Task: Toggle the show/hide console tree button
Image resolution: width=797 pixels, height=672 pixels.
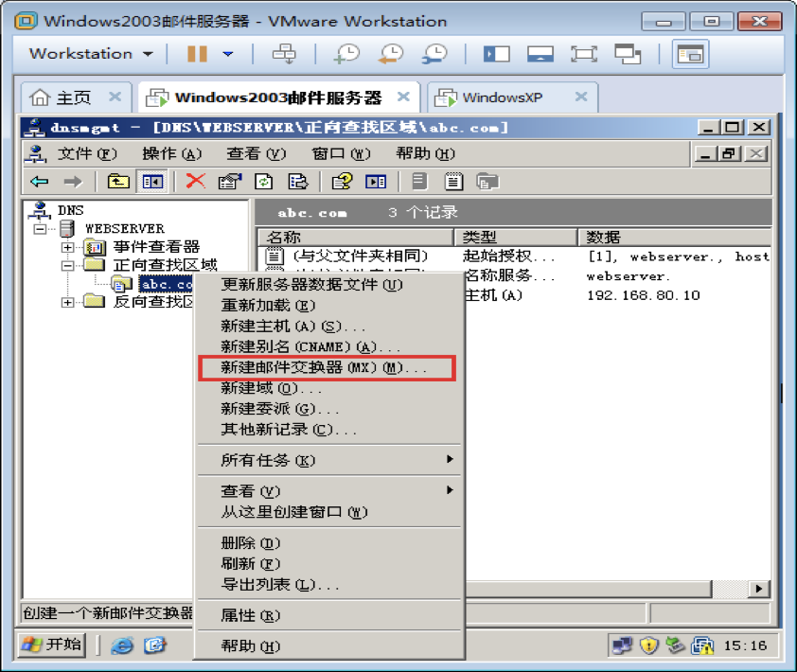Action: click(x=152, y=181)
